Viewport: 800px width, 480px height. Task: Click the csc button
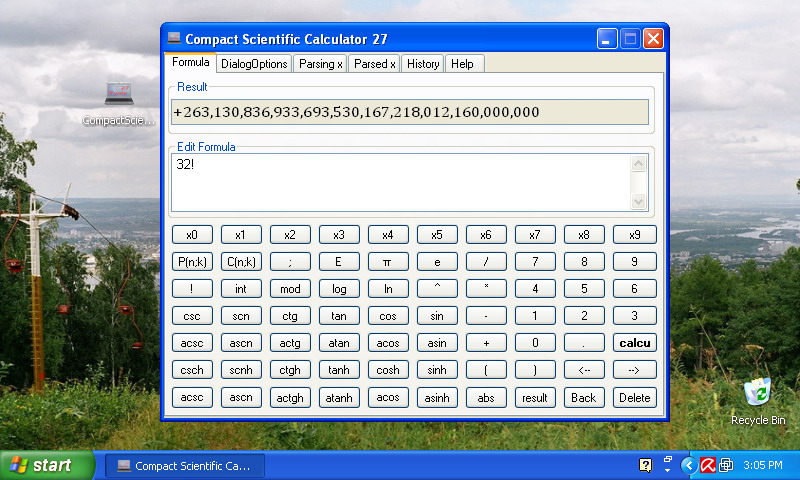[192, 316]
